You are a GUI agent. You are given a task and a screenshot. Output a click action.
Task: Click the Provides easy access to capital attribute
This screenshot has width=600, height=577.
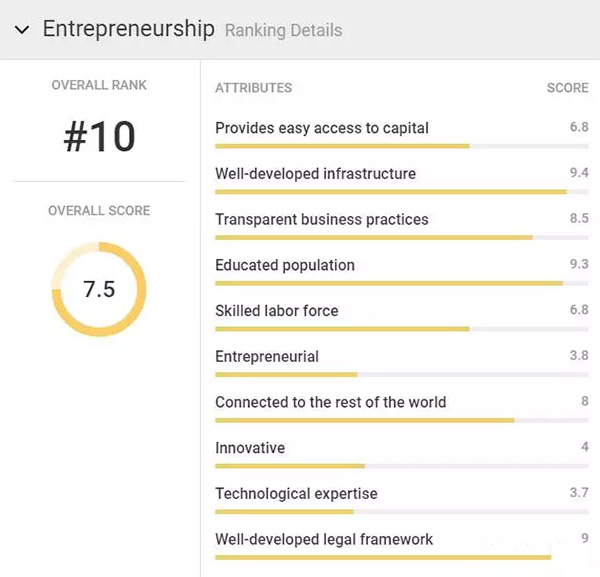[x=322, y=128]
